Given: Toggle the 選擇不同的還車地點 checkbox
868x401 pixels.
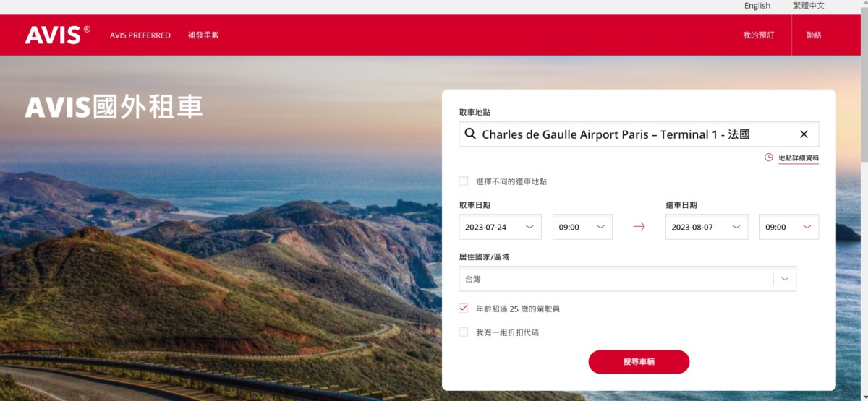Looking at the screenshot, I should click(464, 181).
